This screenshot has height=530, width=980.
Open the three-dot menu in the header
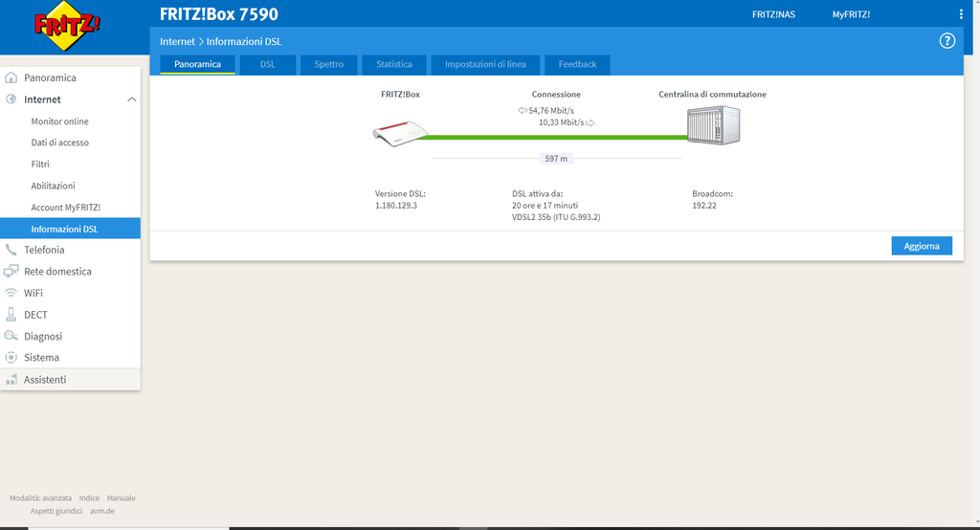point(961,14)
